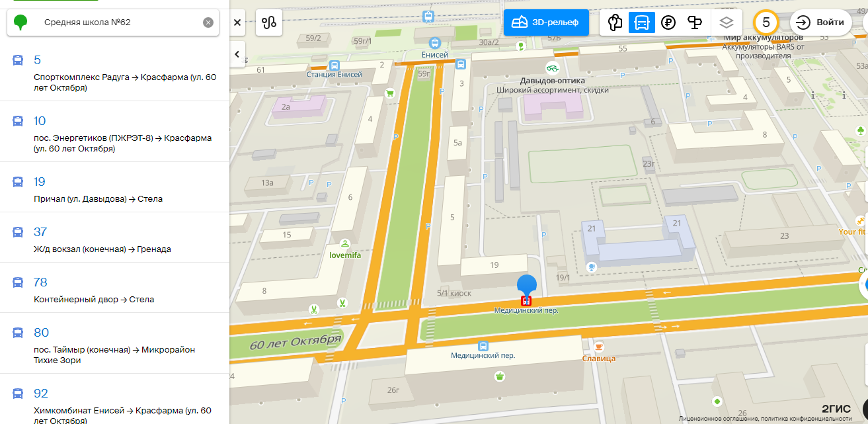Screen dimensions: 868x424
Task: Click the Станция Енисей bus stop icon
Action: 335,65
